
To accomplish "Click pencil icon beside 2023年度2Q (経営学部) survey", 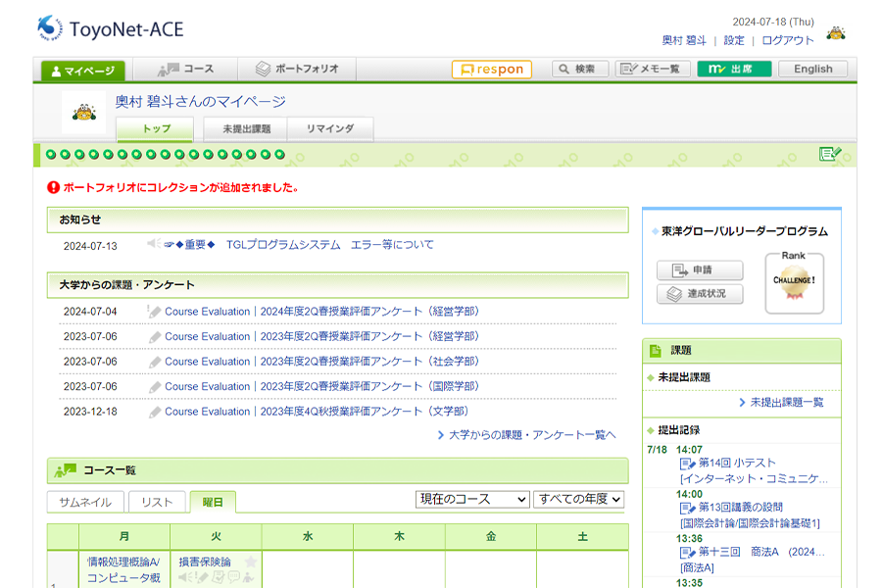I will click(155, 336).
